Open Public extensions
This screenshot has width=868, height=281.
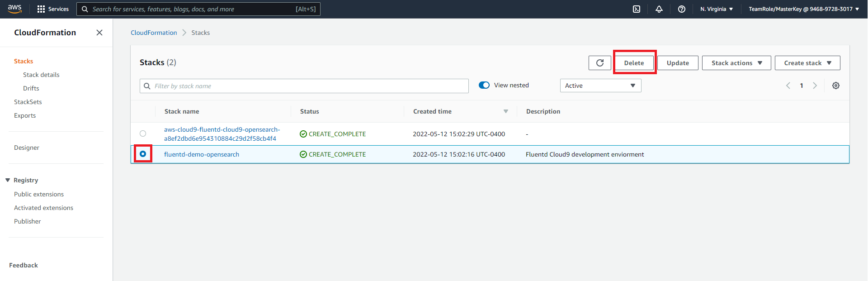coord(39,194)
